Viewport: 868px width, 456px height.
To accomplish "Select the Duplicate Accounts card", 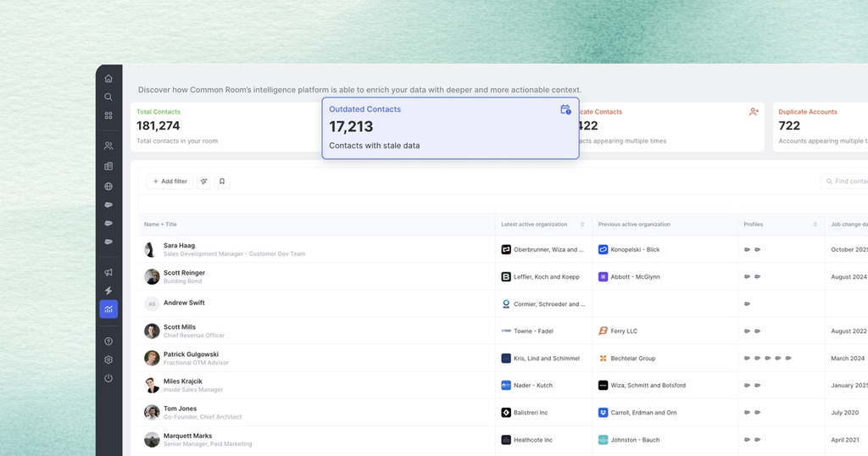I will (821, 127).
